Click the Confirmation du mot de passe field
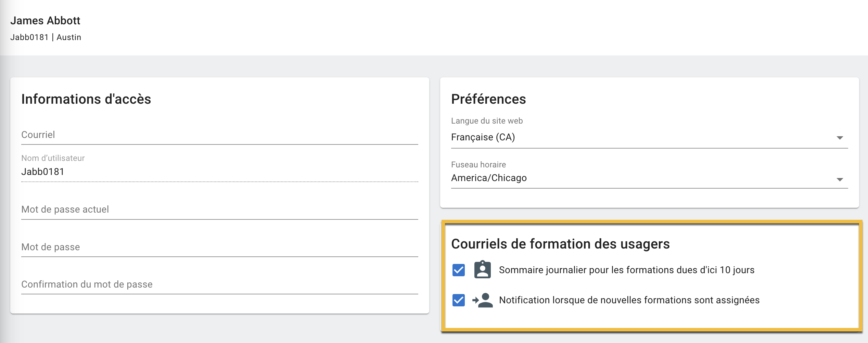The height and width of the screenshot is (343, 868). tap(219, 284)
